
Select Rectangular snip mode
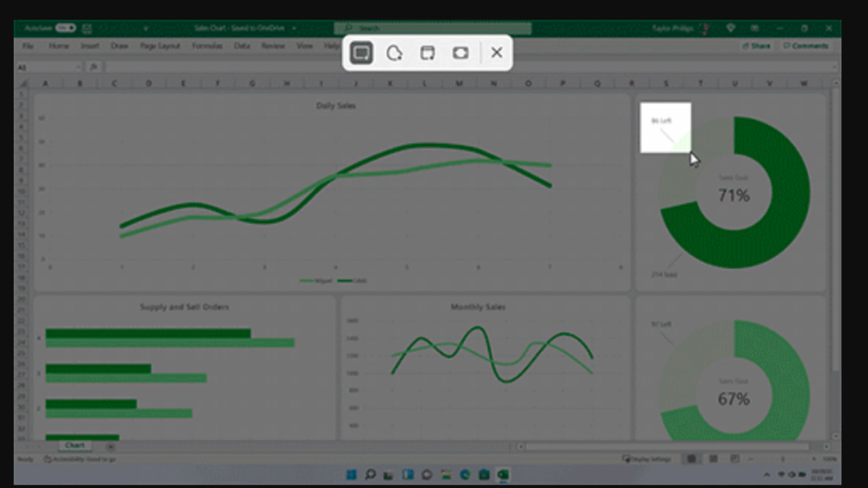click(361, 53)
